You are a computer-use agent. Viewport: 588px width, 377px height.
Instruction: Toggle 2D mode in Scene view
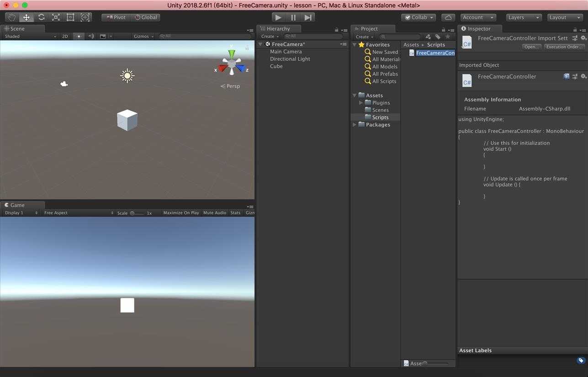[x=65, y=36]
